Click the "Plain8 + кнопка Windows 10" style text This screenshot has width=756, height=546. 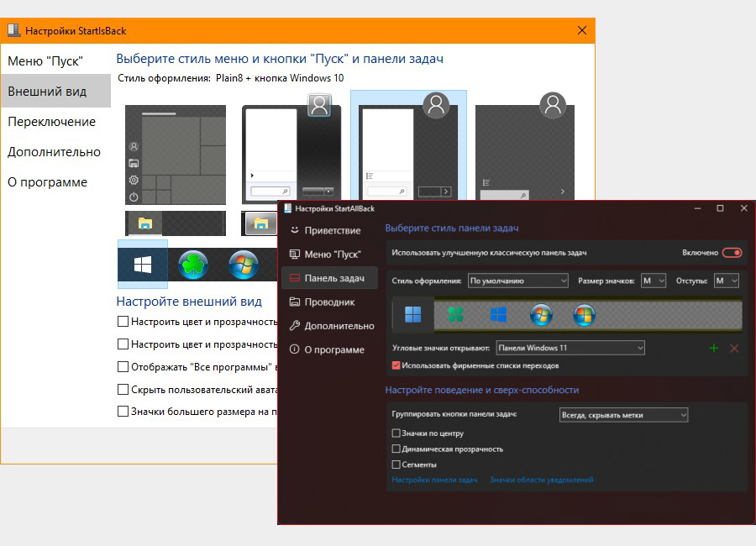click(280, 78)
